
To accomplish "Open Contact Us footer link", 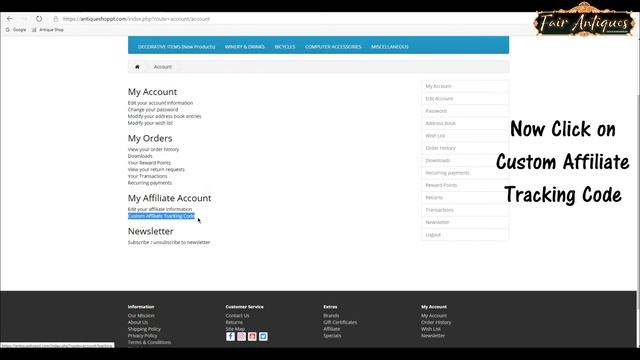I will (237, 316).
